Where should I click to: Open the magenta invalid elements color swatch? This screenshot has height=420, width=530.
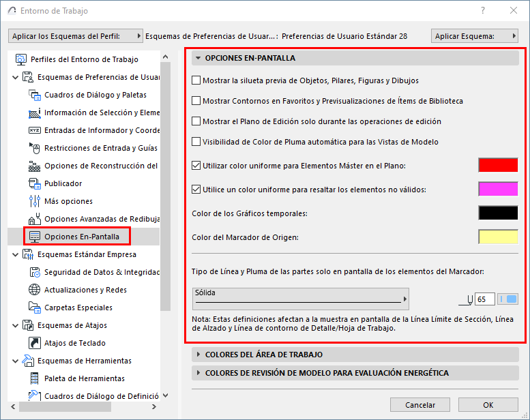[498, 190]
